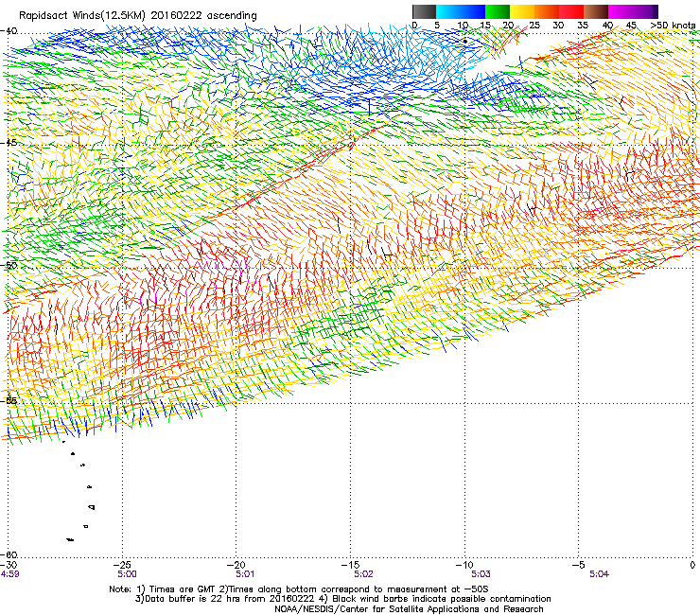The image size is (700, 615).
Task: Click the purple "5:03" time stamp
Action: pyautogui.click(x=481, y=574)
